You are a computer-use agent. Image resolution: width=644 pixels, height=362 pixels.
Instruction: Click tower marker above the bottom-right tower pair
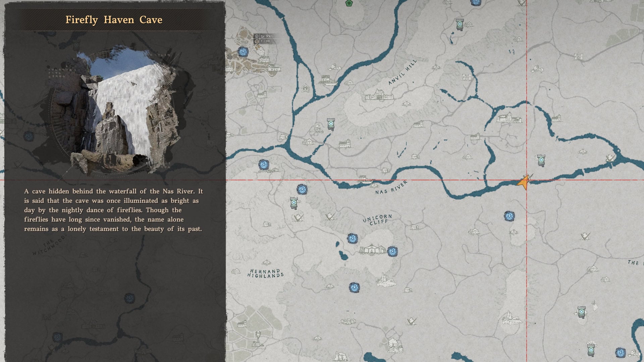(x=581, y=312)
